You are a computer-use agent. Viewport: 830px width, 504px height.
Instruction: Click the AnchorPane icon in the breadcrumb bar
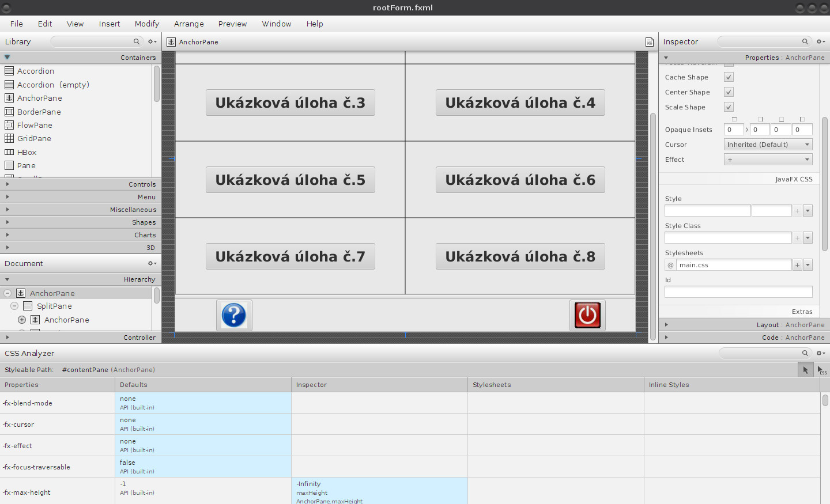coord(171,42)
